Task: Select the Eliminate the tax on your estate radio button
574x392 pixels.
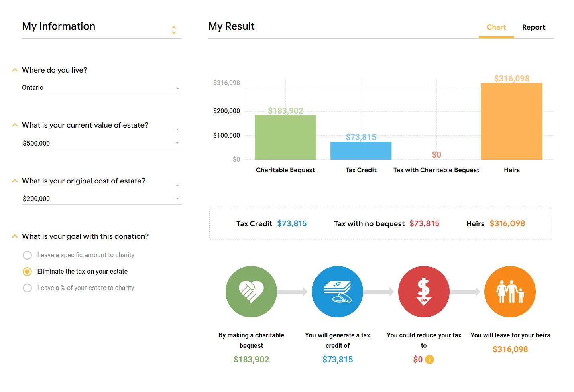Action: (27, 272)
